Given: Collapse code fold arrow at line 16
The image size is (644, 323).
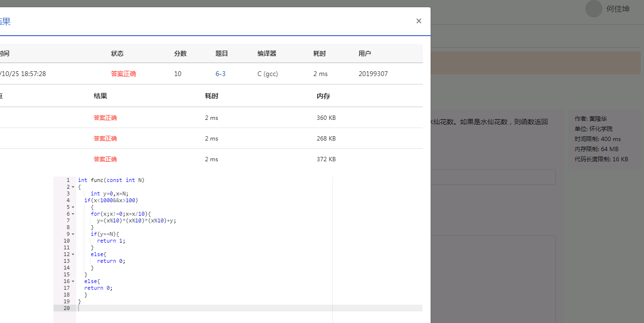Looking at the screenshot, I should (73, 281).
